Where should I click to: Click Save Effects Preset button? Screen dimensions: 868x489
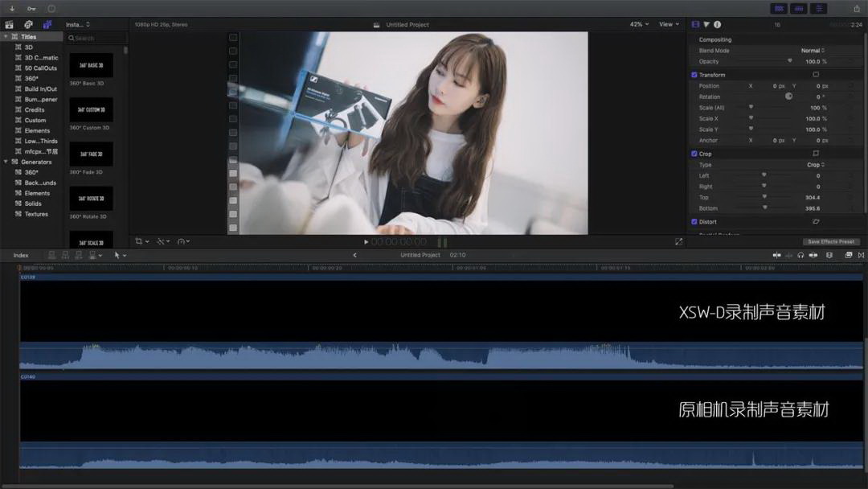click(x=831, y=241)
